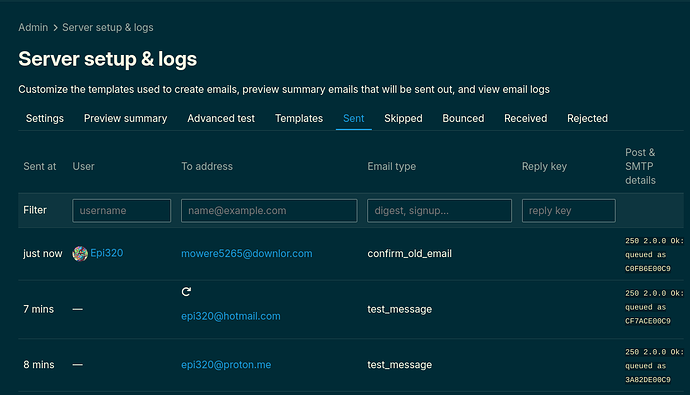The height and width of the screenshot is (395, 690).
Task: Click the mowere5265@downlor.com address link
Action: pos(247,254)
